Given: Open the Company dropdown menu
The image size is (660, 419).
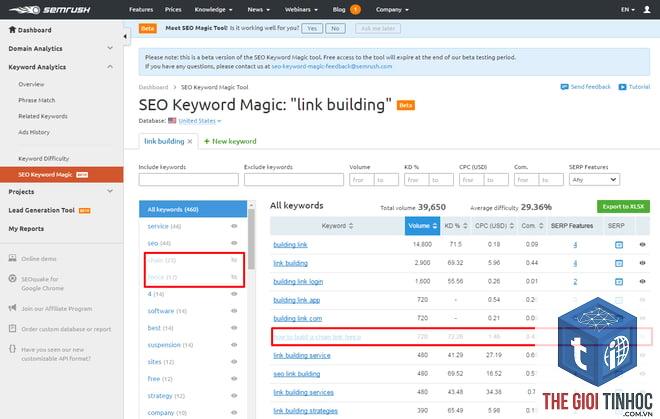Looking at the screenshot, I should coord(392,9).
